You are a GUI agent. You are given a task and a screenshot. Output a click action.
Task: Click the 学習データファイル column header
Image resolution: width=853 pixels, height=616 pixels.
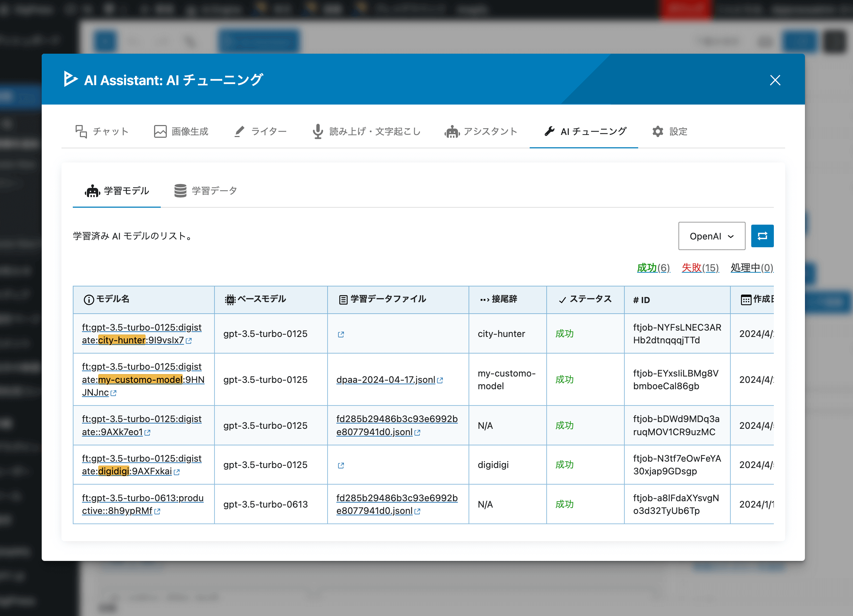click(x=398, y=300)
